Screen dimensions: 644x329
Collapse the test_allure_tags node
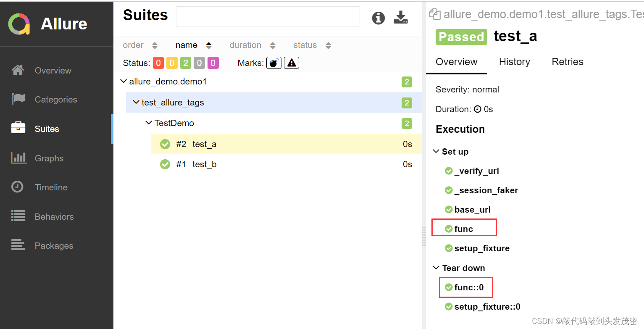click(136, 102)
